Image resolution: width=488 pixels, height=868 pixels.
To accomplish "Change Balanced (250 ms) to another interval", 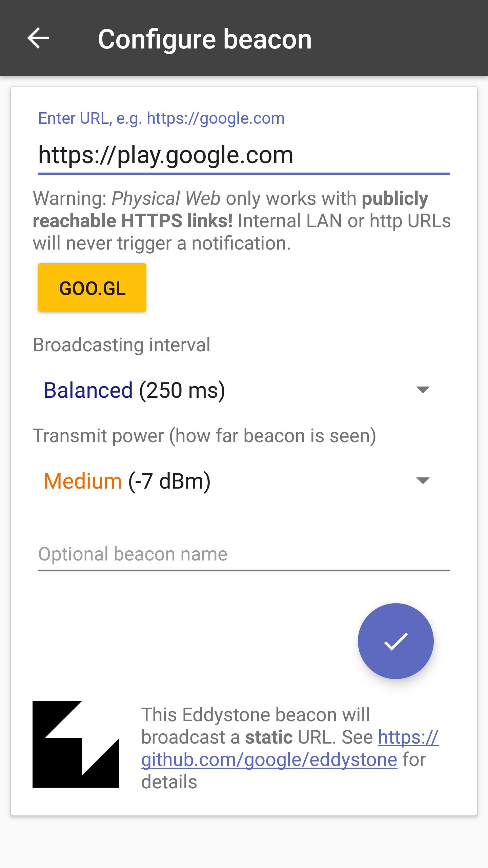I will coord(136,391).
